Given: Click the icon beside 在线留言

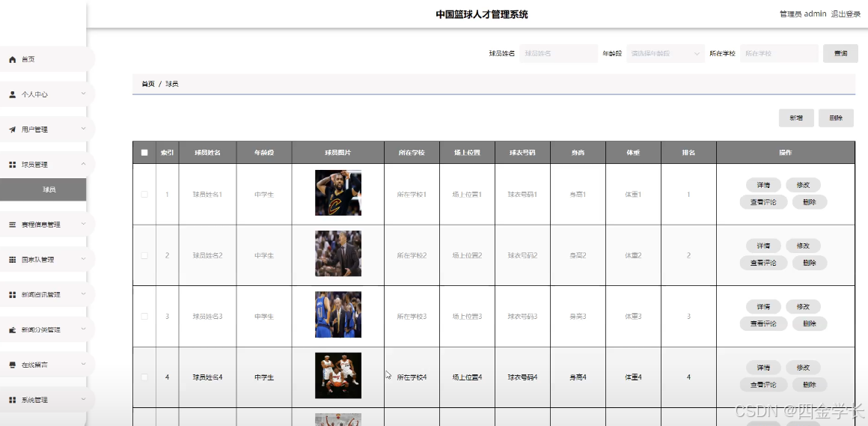Looking at the screenshot, I should 13,365.
